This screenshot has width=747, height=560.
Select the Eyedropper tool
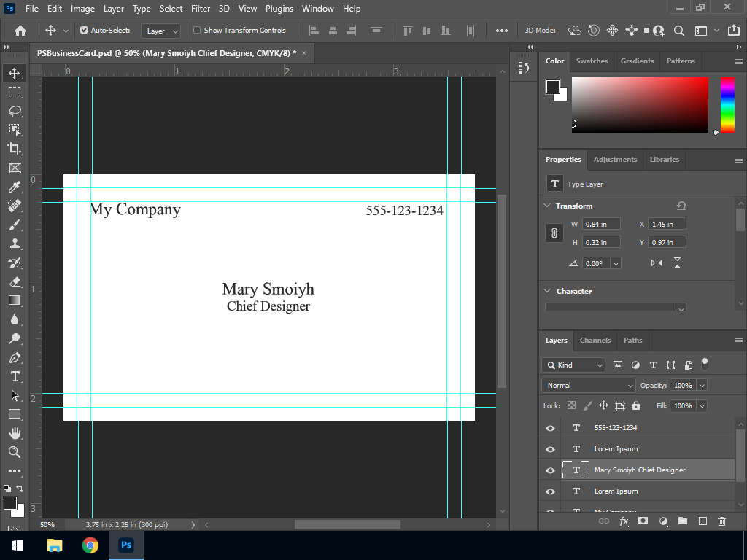pyautogui.click(x=15, y=187)
